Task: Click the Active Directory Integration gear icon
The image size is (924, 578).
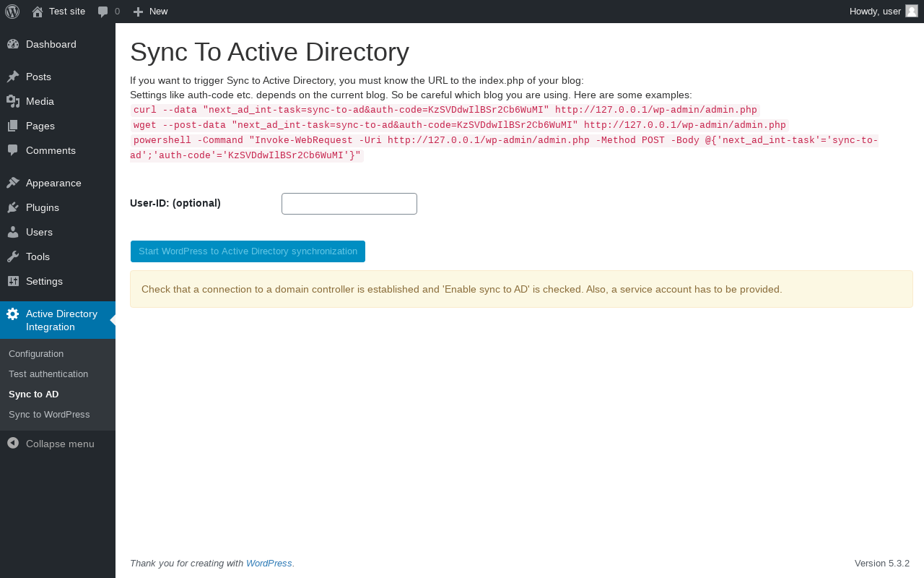Action: coord(13,314)
